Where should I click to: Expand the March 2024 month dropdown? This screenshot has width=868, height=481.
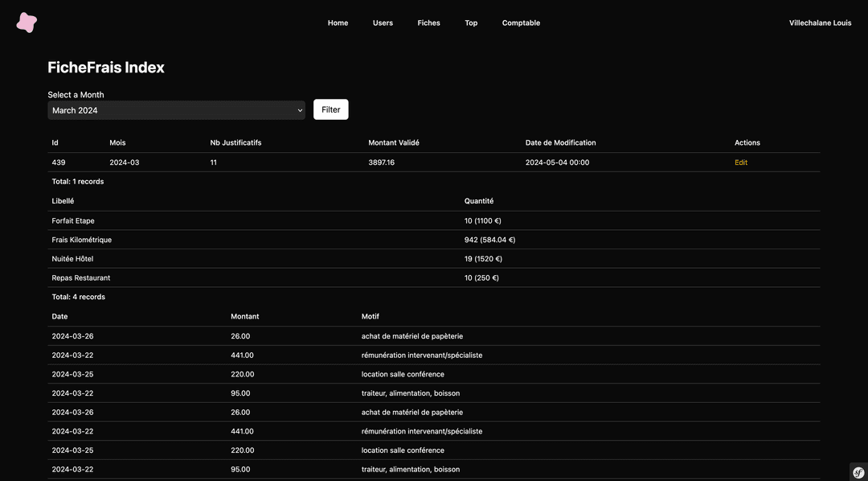(x=176, y=110)
